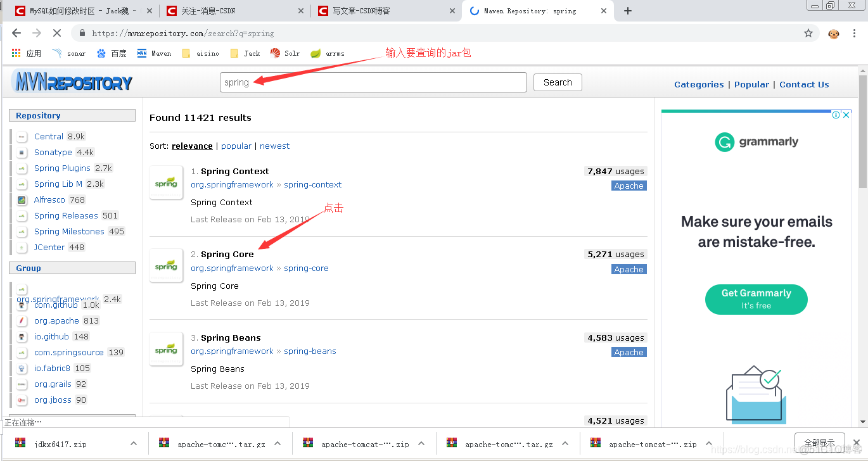Screen dimensions: 868x461
Task: Open the Contact Us link
Action: [804, 84]
